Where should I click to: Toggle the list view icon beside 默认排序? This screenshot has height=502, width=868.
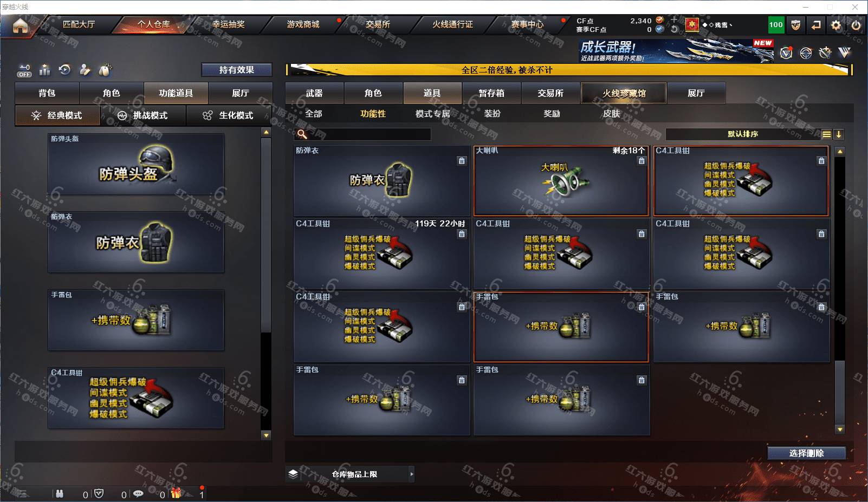826,134
